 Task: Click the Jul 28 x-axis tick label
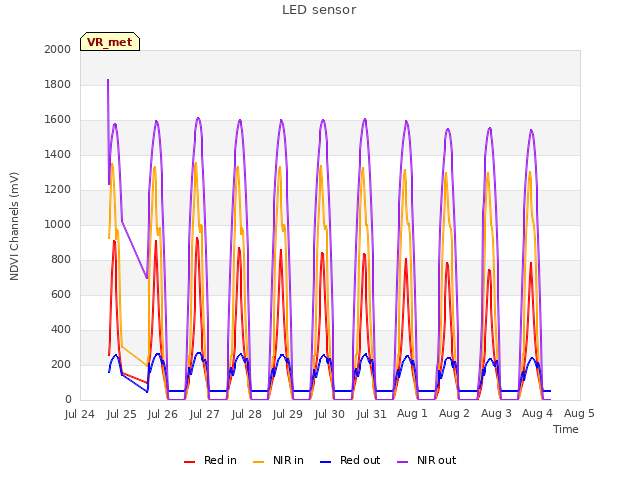pyautogui.click(x=246, y=414)
